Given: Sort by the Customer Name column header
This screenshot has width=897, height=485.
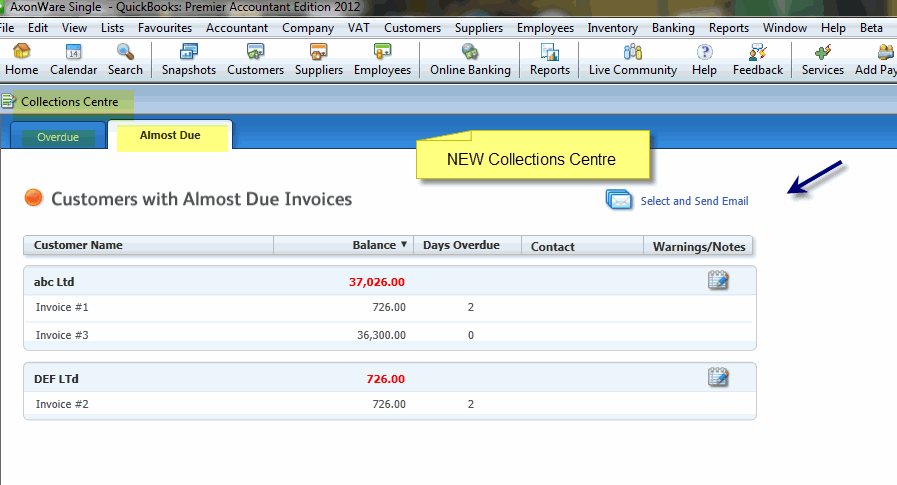Looking at the screenshot, I should (x=148, y=245).
